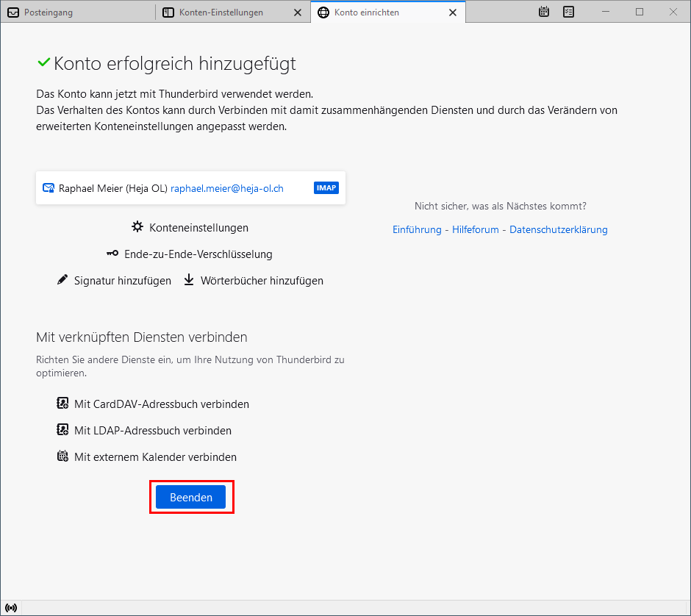Viewport: 691px width, 616px height.
Task: Close the Konten-Einstellungen tab
Action: point(297,12)
